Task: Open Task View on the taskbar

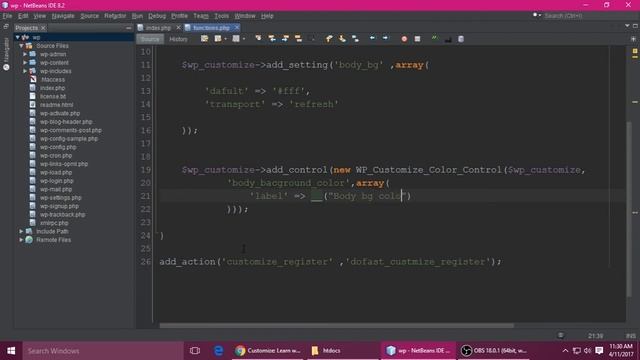Action: coord(195,351)
